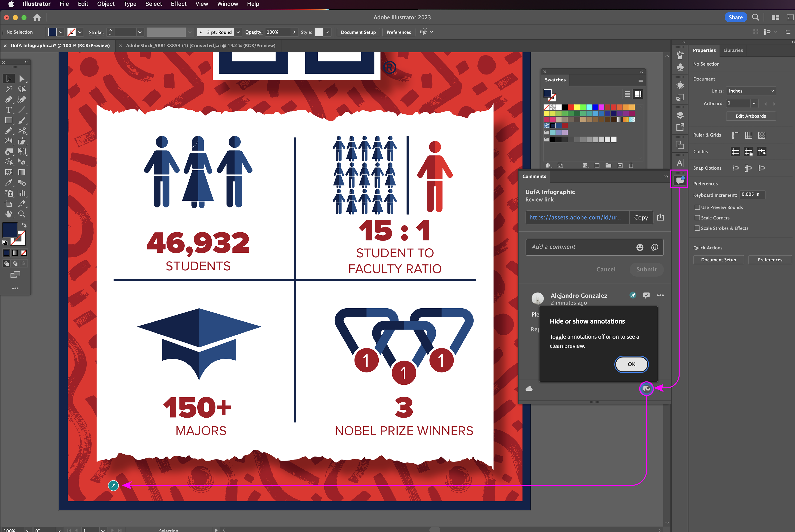Viewport: 795px width, 532px height.
Task: Click the annotation pin marker on the artboard
Action: point(113,486)
